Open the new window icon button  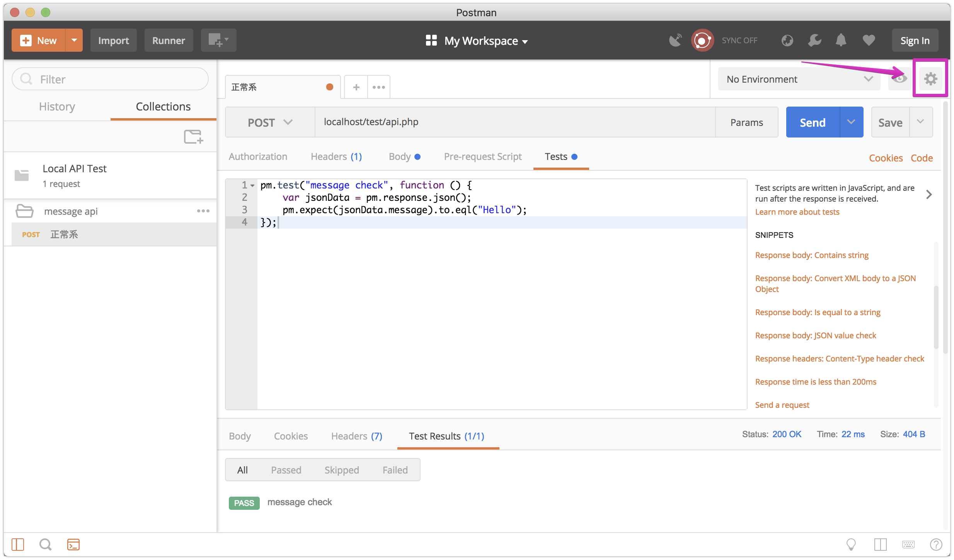(x=218, y=40)
